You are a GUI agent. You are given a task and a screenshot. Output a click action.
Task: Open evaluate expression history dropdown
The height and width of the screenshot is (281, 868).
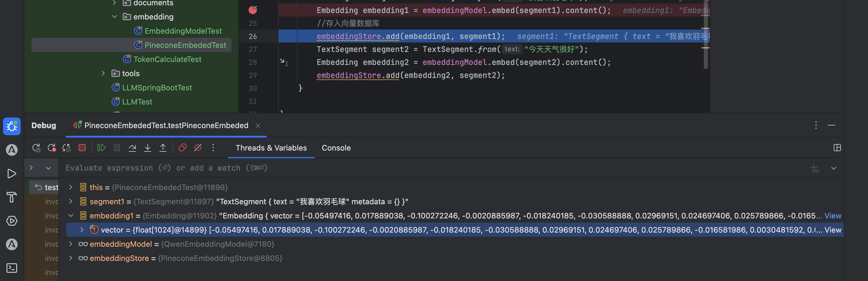coord(834,168)
